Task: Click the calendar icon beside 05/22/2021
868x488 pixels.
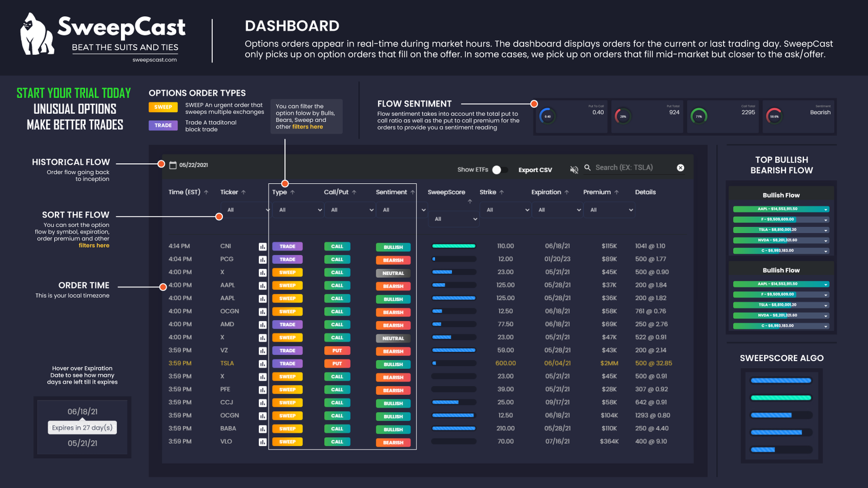Action: tap(173, 165)
